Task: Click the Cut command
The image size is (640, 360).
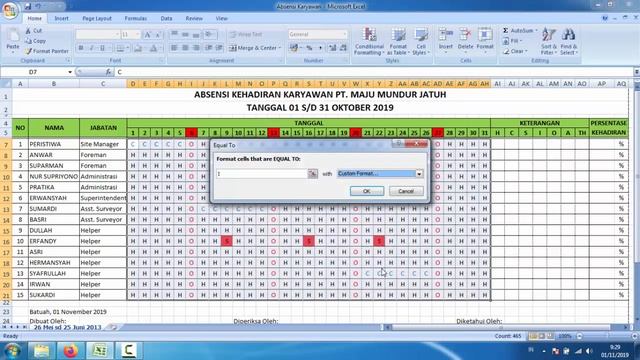Action: pyautogui.click(x=33, y=31)
